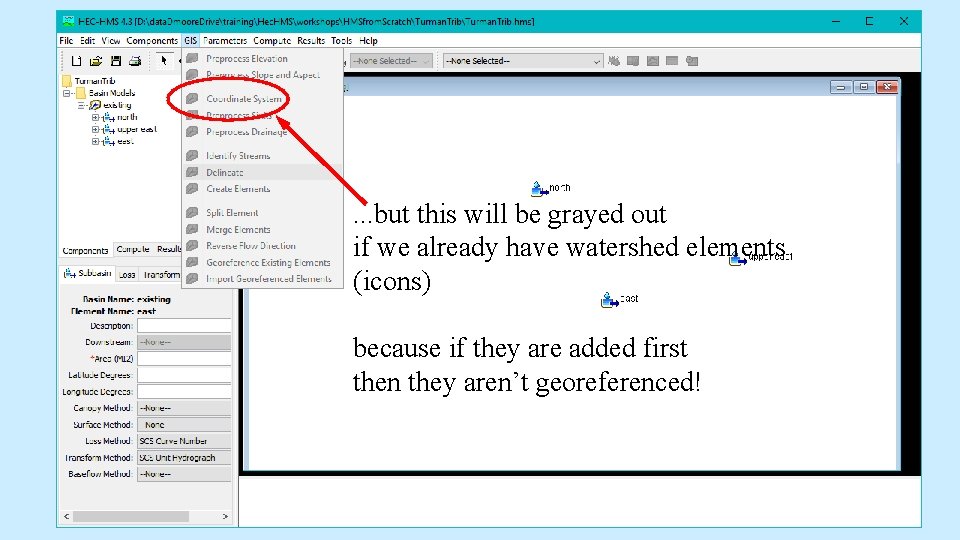Choose Georeference Existing Elements entry
960x540 pixels.
click(263, 262)
